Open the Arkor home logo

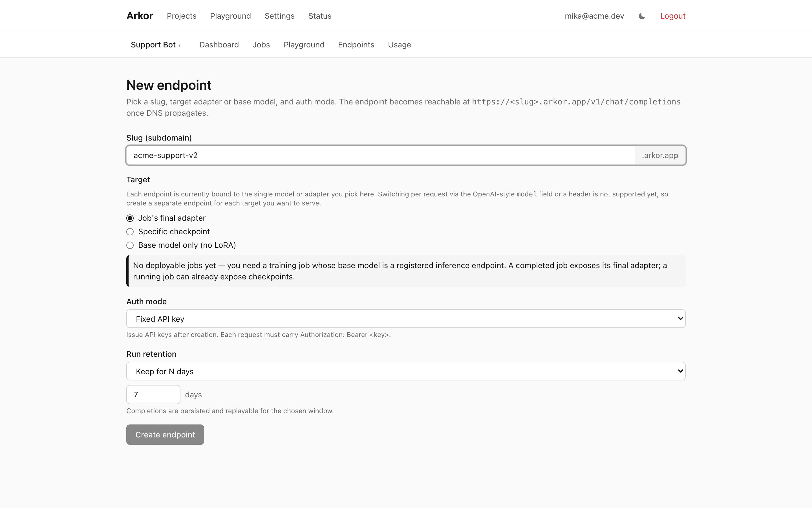pyautogui.click(x=140, y=16)
